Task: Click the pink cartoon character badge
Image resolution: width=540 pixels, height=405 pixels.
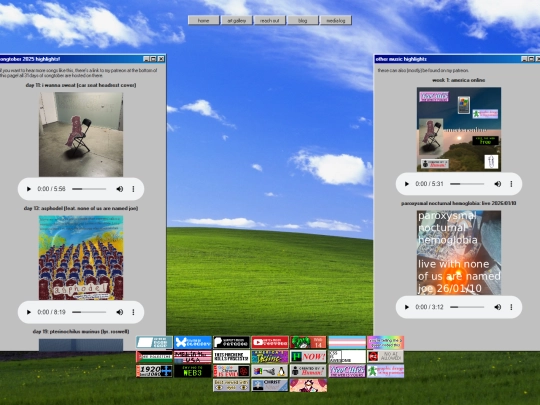Action: coord(308,385)
